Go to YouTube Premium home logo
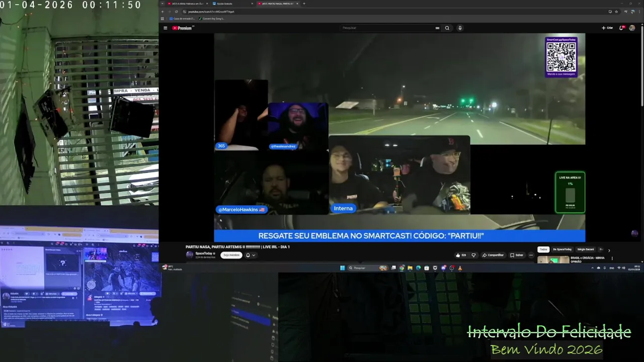 [182, 28]
